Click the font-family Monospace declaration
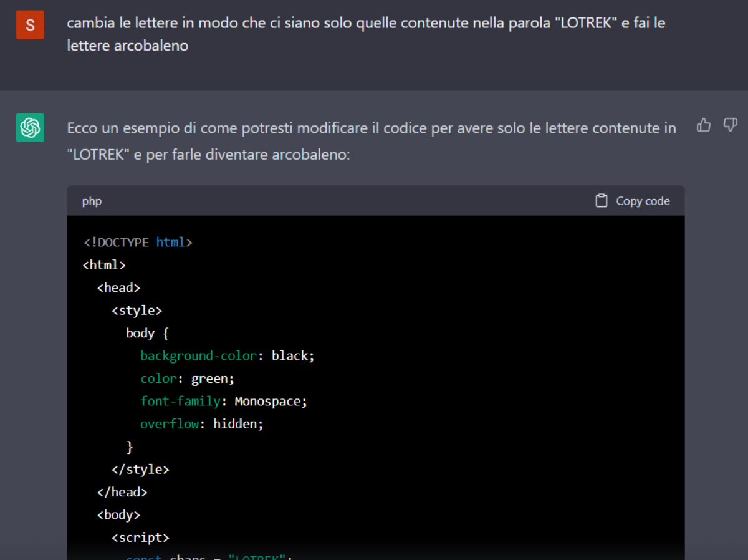748x560 pixels. pos(223,401)
